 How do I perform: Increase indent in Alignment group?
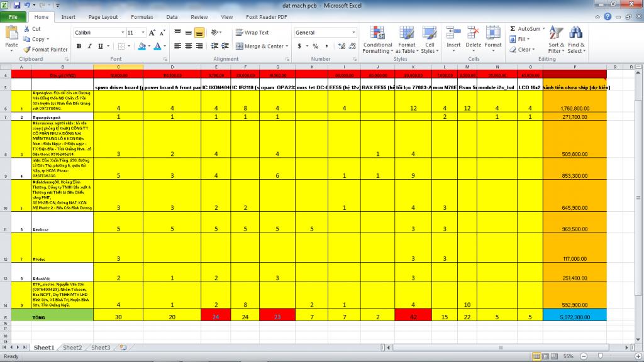coord(225,46)
